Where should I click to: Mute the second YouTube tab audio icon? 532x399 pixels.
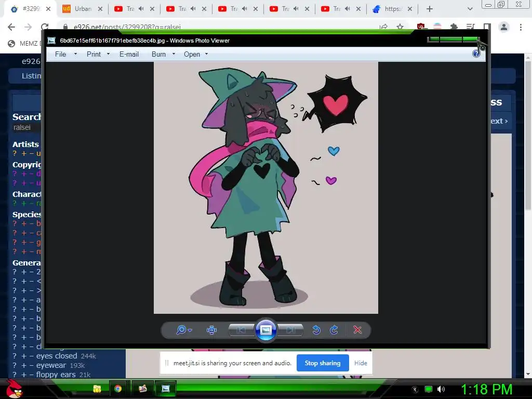193,9
